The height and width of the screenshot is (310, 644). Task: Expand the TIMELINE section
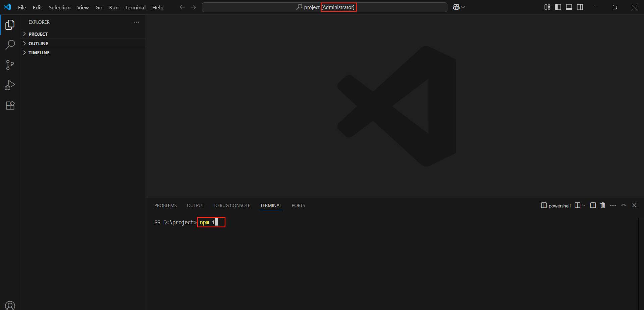pyautogui.click(x=83, y=53)
